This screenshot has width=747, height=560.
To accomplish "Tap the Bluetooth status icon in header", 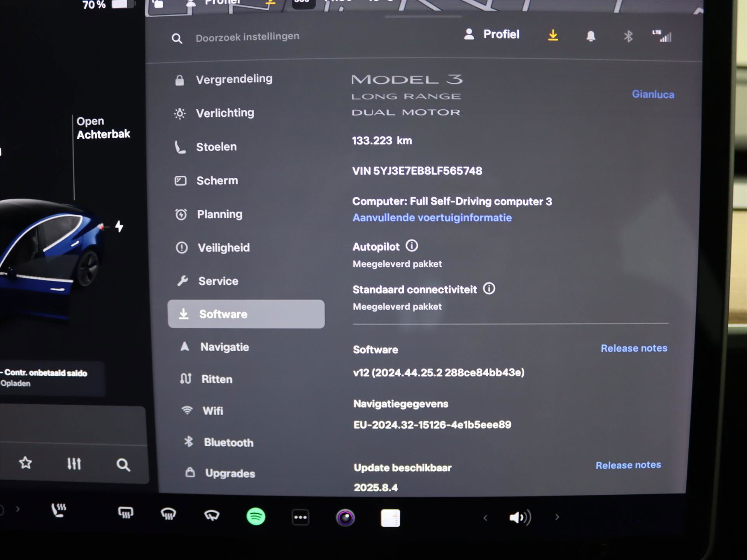I will click(x=628, y=37).
